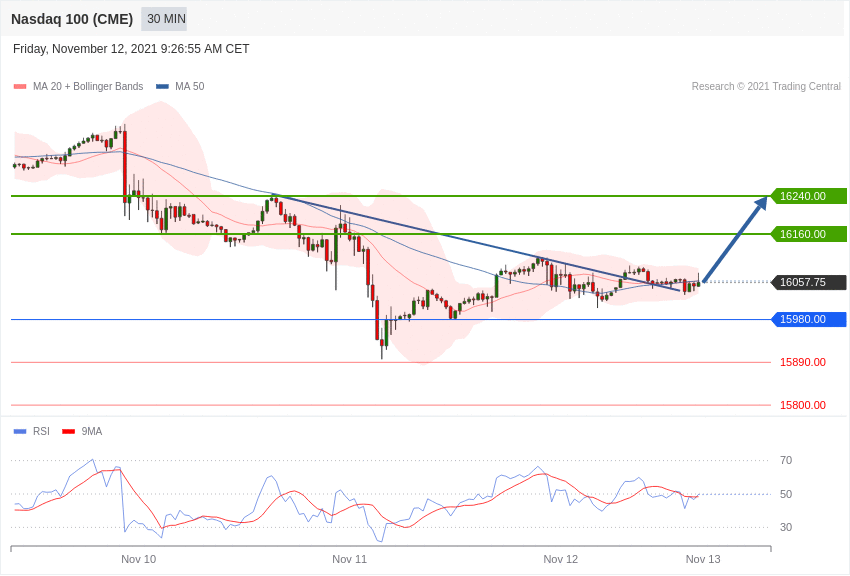Click the 'MA 50' legend label
This screenshot has width=850, height=576.
coord(190,86)
